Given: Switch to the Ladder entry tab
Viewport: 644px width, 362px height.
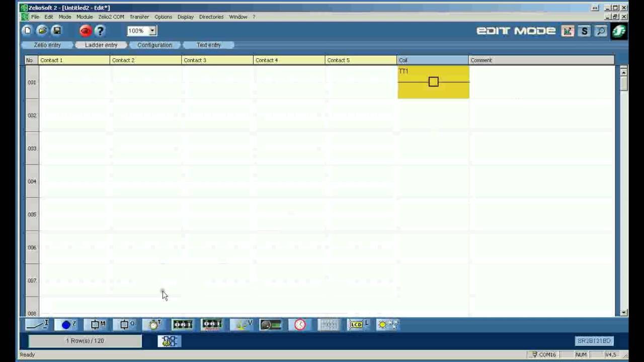Looking at the screenshot, I should click(101, 45).
